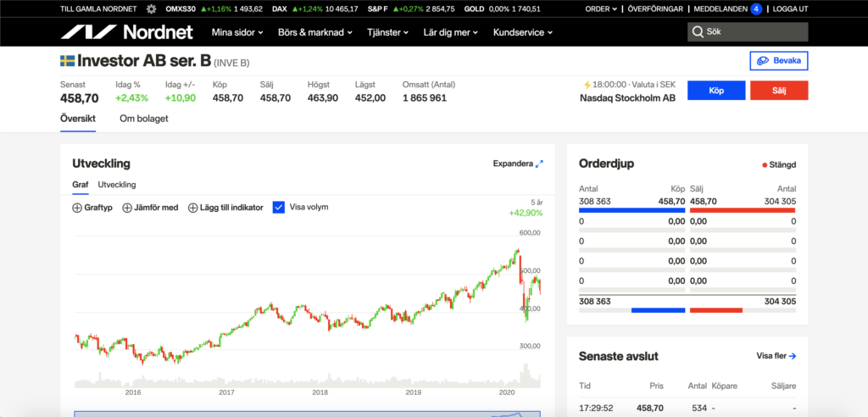Image resolution: width=868 pixels, height=417 pixels.
Task: Click into the Sök search field
Action: (x=748, y=32)
